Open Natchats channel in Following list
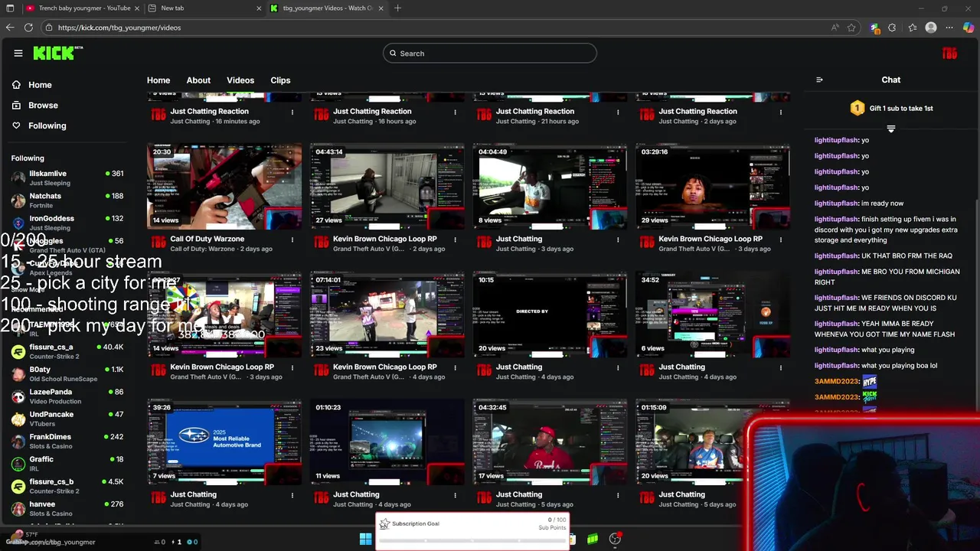 pyautogui.click(x=69, y=201)
